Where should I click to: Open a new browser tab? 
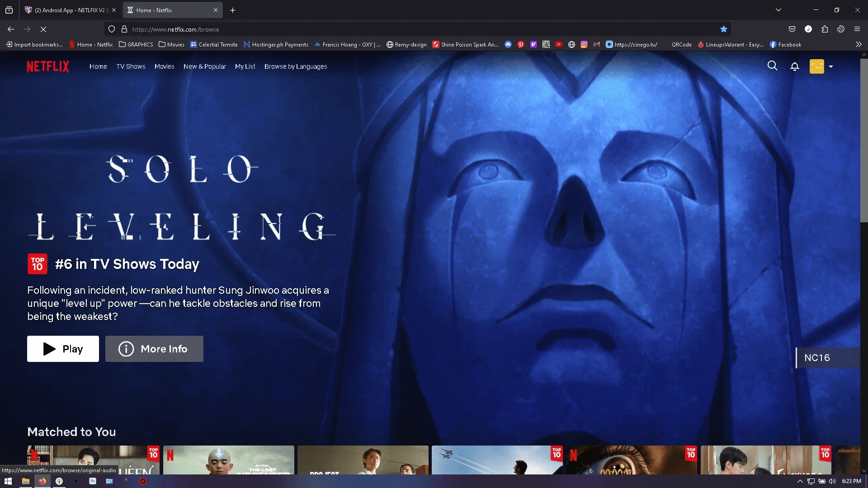pos(232,10)
